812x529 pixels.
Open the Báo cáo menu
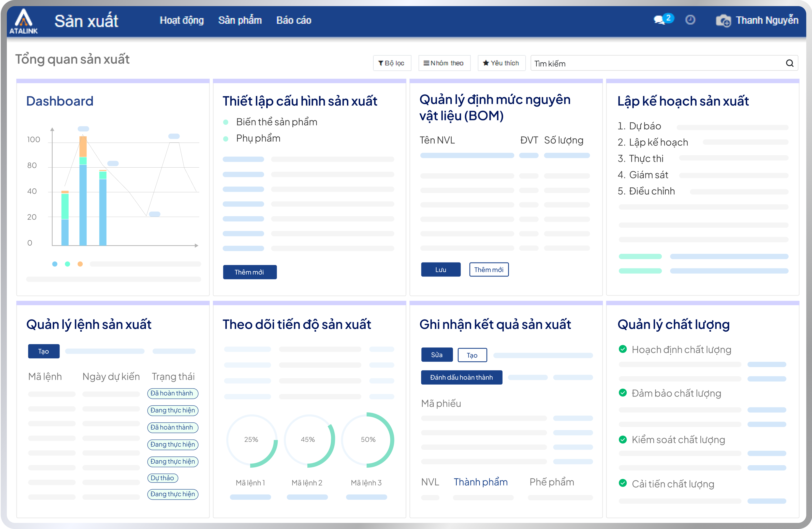tap(294, 21)
